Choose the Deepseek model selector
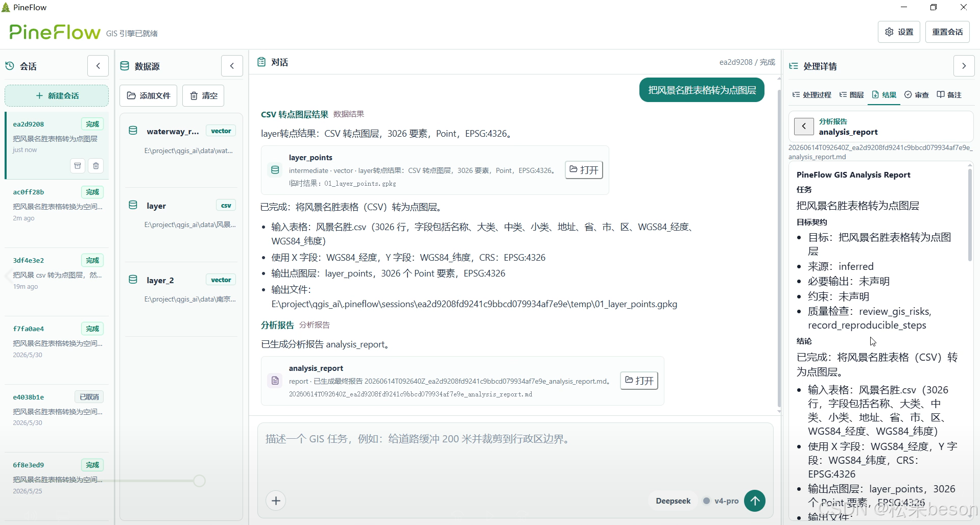 click(x=673, y=501)
